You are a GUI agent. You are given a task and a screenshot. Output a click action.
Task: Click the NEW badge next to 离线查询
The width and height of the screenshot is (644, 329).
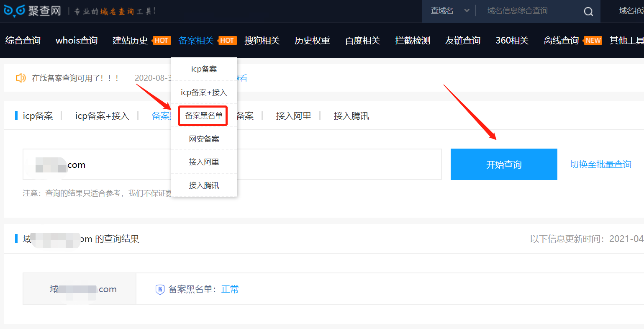click(x=593, y=41)
